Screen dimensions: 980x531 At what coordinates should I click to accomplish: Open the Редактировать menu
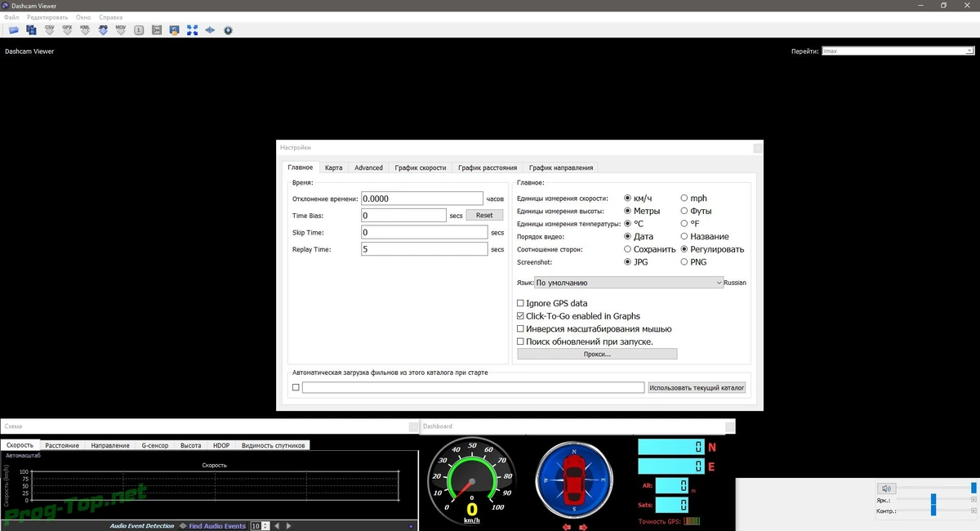pos(47,17)
